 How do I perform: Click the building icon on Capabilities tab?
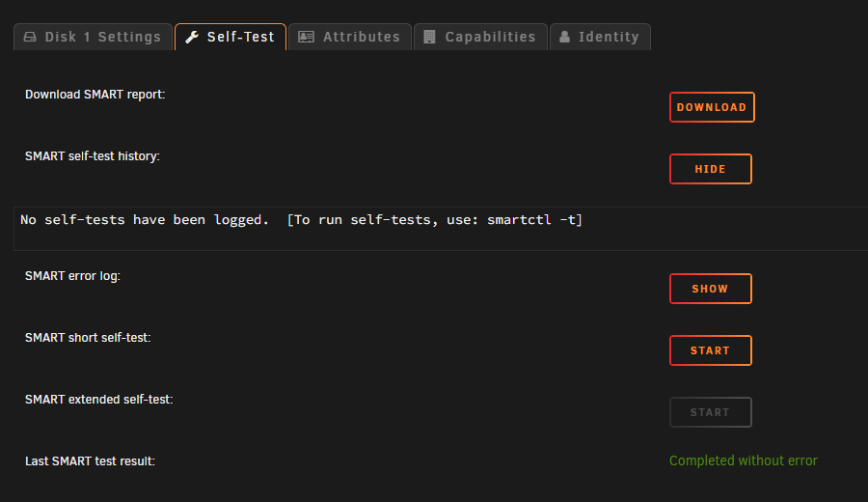click(429, 37)
